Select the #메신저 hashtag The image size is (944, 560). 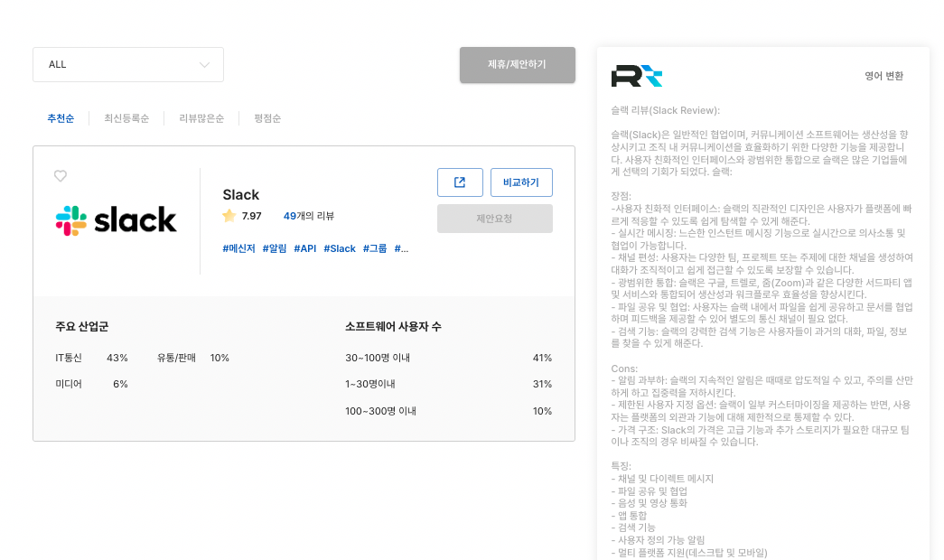coord(238,248)
